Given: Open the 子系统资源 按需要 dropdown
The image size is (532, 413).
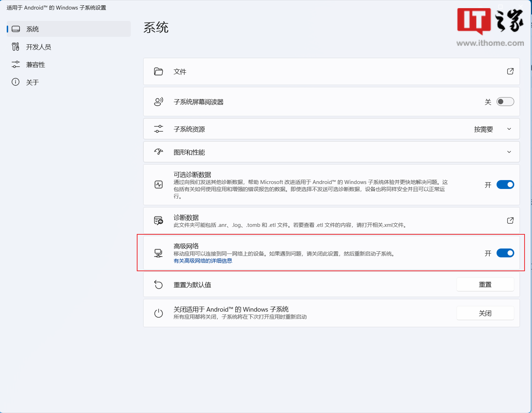Looking at the screenshot, I should [493, 129].
